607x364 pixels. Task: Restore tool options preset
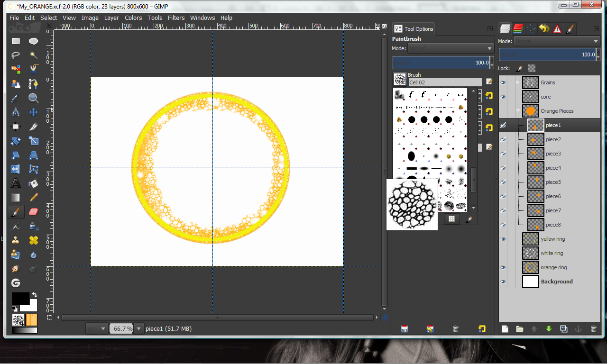pos(430,329)
